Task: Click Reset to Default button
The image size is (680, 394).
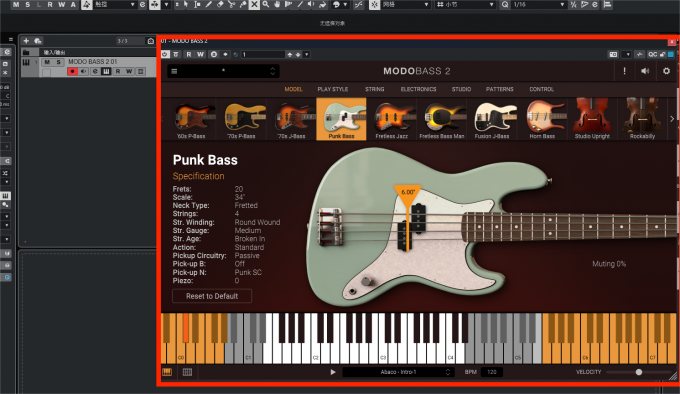Action: (212, 296)
